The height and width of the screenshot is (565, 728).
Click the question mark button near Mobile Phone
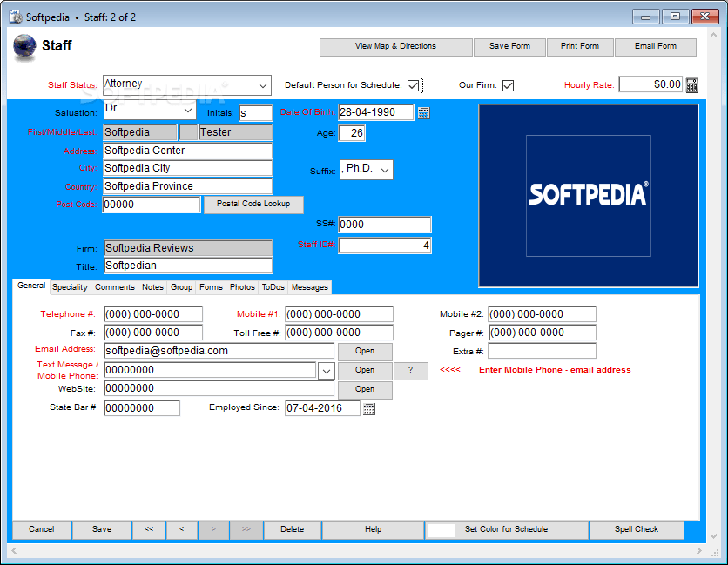[x=409, y=370]
